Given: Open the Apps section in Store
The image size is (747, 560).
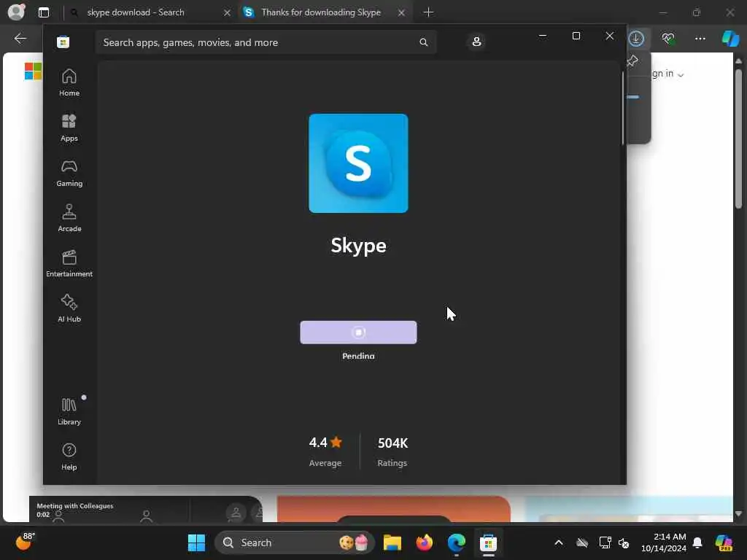Looking at the screenshot, I should click(69, 128).
